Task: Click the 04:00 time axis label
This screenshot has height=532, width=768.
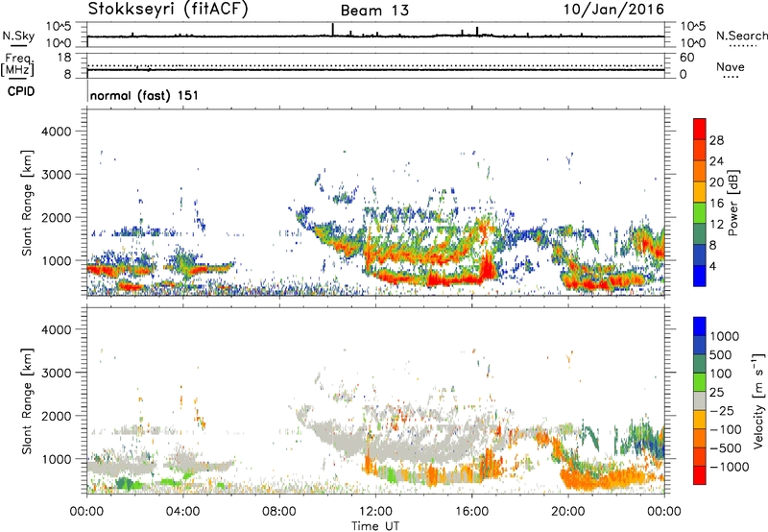Action: (182, 512)
